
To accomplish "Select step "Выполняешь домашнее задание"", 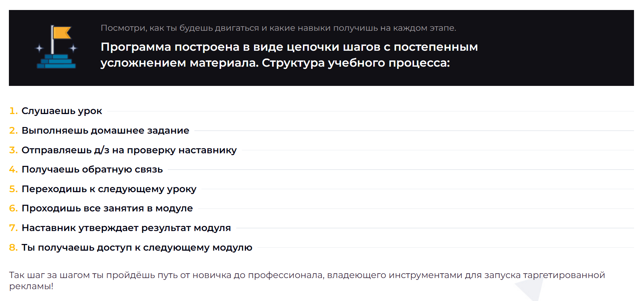I will coord(106,131).
